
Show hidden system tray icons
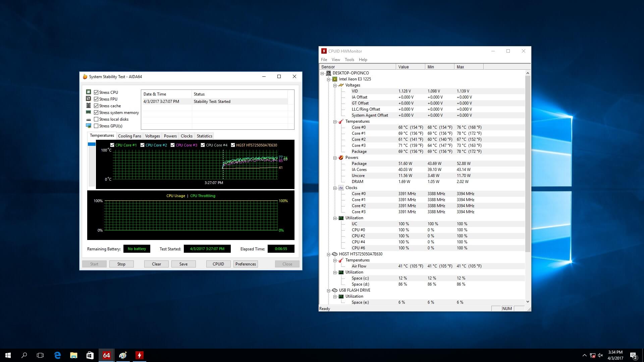pos(584,355)
